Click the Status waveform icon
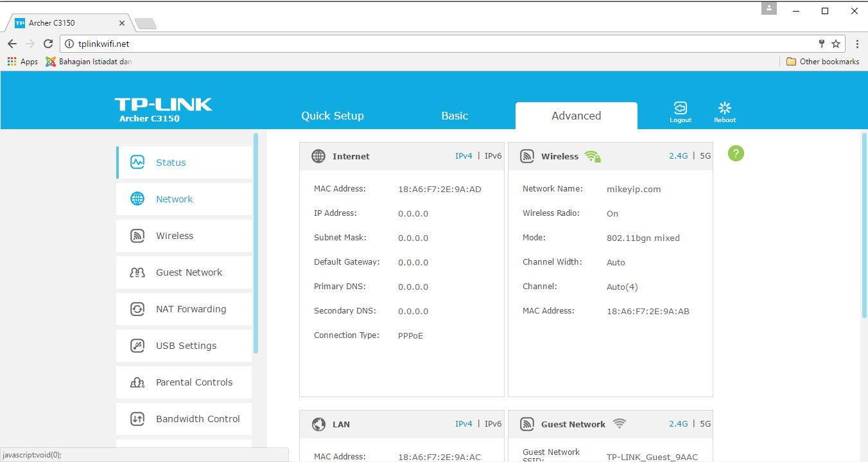 tap(137, 163)
